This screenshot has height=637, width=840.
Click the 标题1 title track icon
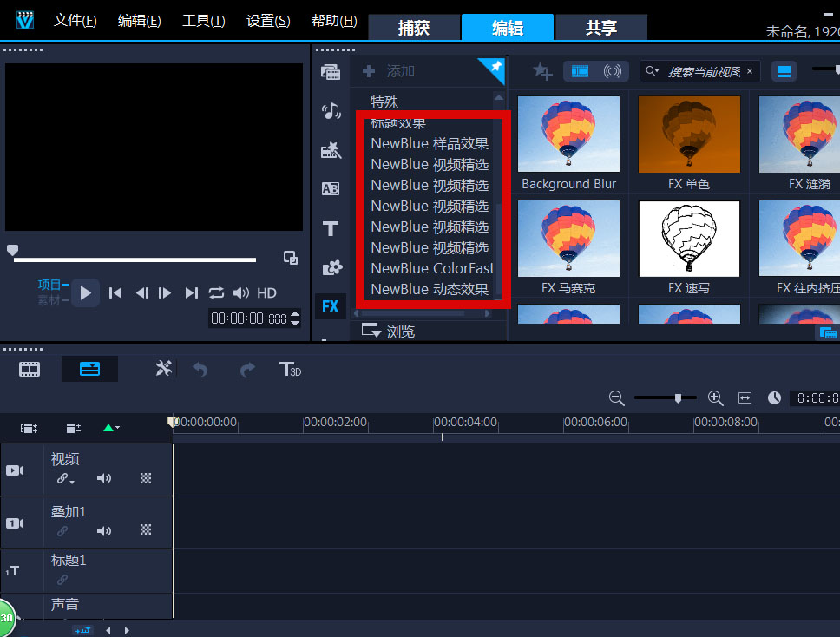[12, 571]
